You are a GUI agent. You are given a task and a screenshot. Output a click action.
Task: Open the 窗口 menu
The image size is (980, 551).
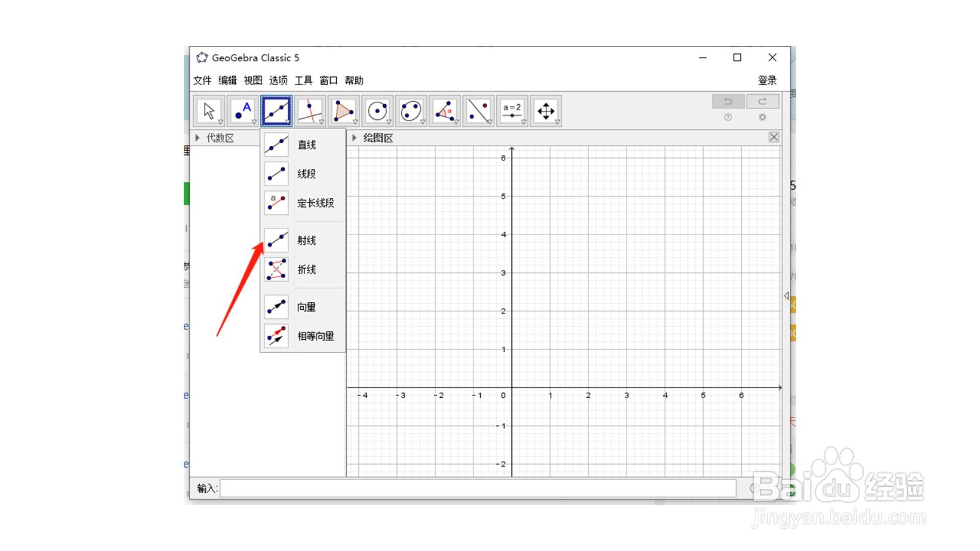tap(329, 80)
